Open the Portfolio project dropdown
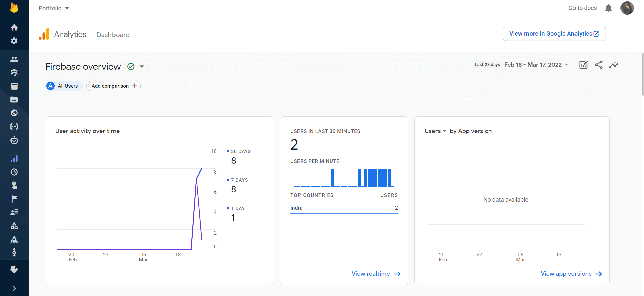This screenshot has width=644, height=296. point(54,8)
